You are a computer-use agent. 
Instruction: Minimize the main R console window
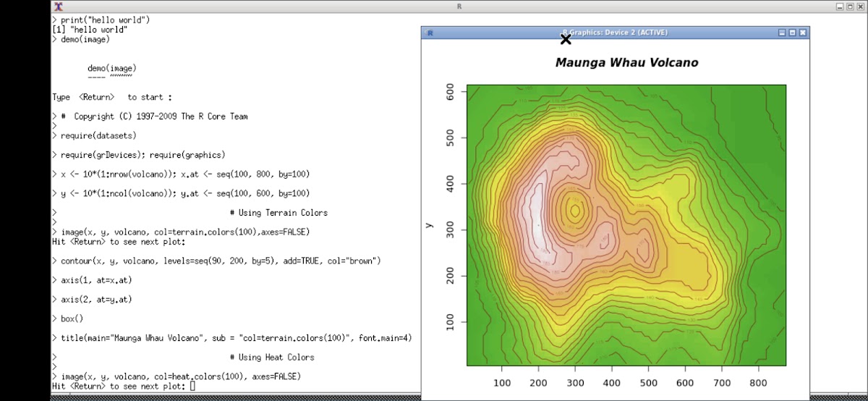tap(840, 6)
